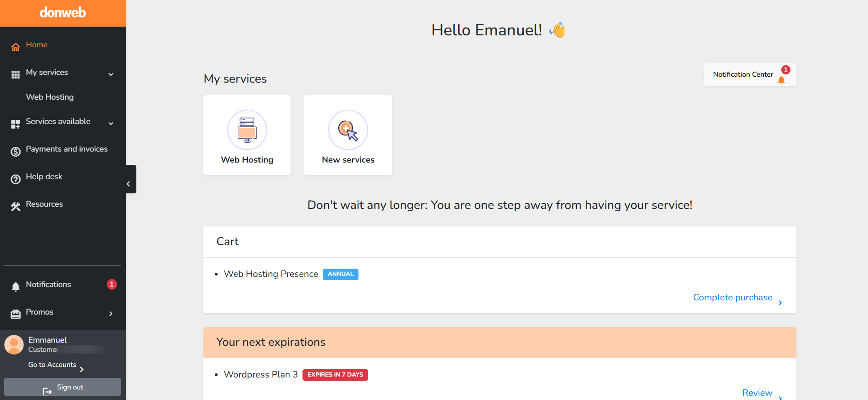Click the donweb logo
Viewport: 868px width, 400px height.
(63, 12)
